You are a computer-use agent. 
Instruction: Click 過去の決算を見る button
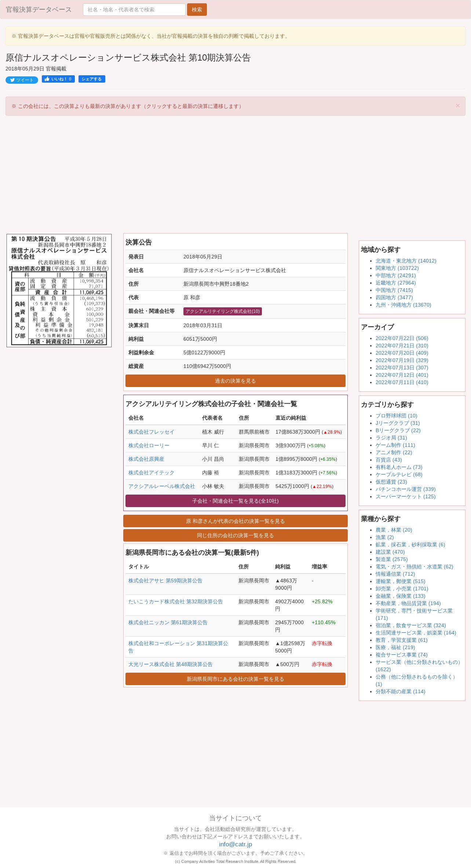pyautogui.click(x=235, y=381)
